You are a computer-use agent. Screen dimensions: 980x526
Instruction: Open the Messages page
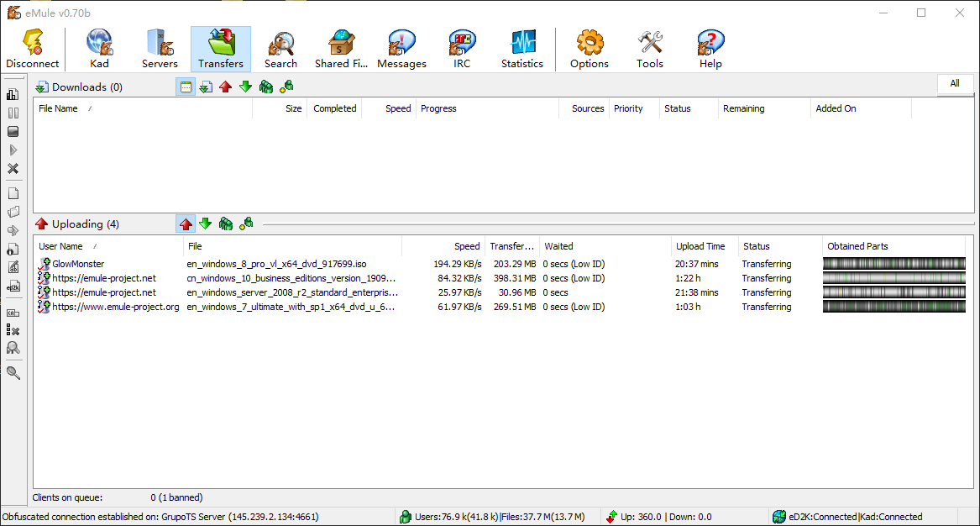point(401,49)
